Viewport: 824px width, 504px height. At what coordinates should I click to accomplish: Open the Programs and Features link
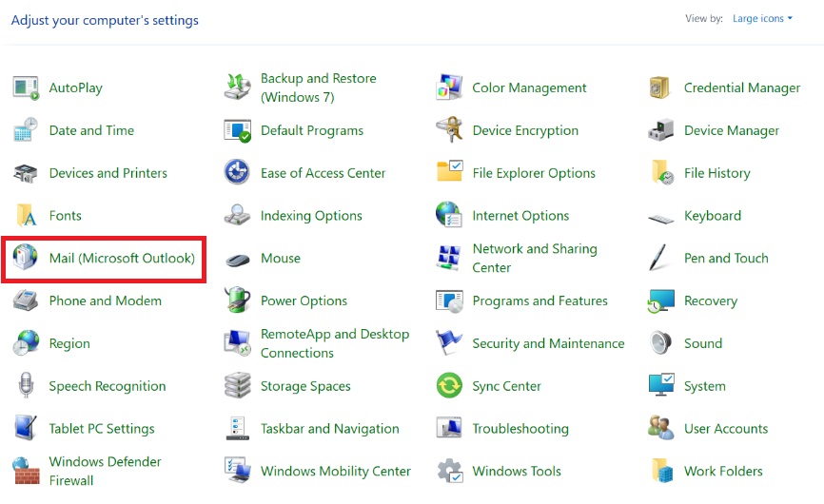click(540, 301)
